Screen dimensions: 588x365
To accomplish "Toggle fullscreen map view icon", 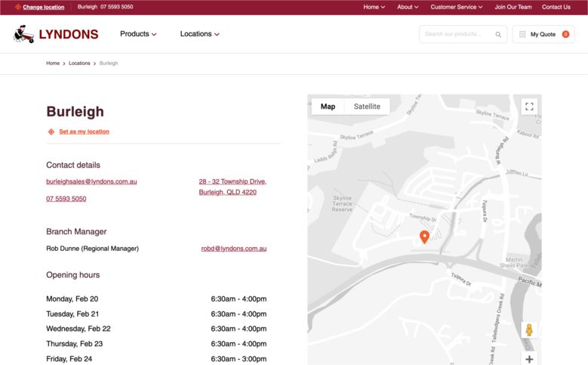I will (529, 107).
